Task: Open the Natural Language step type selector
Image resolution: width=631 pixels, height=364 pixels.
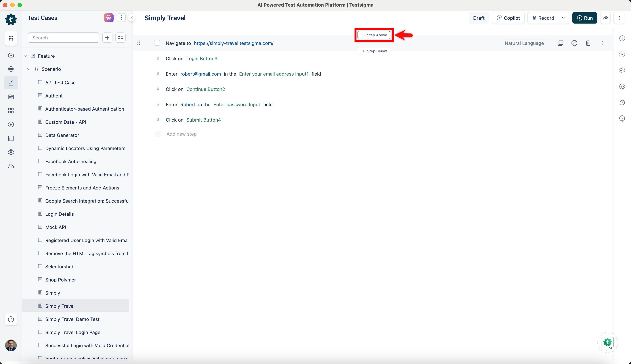Action: [x=524, y=43]
